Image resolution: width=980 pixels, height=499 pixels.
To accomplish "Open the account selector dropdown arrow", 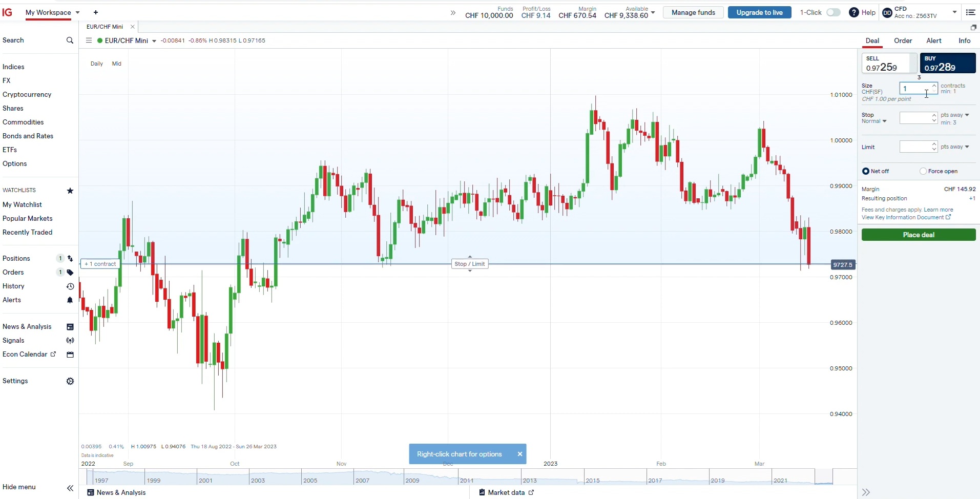I will (x=955, y=12).
